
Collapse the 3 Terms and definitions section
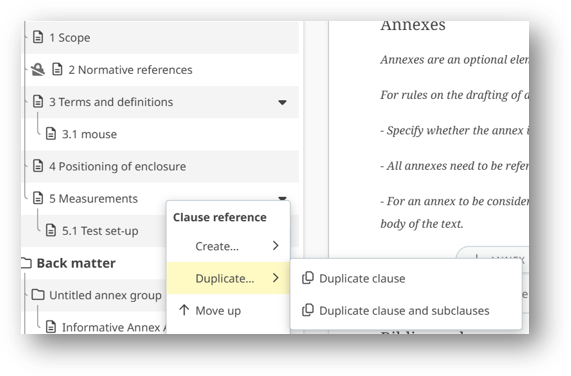click(x=282, y=102)
